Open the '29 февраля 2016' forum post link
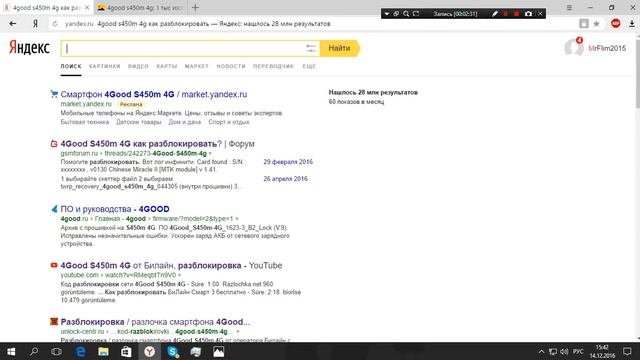Viewport: 640px width, 360px height. pos(288,162)
